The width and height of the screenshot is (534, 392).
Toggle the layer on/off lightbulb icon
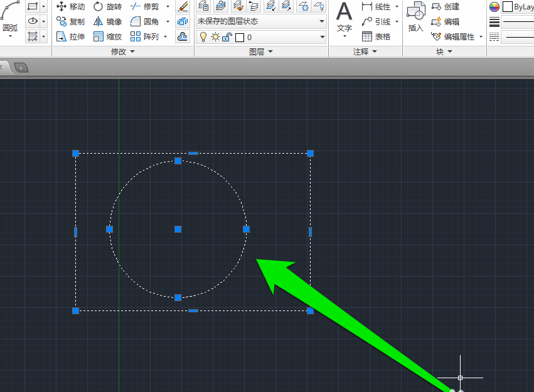pyautogui.click(x=203, y=37)
